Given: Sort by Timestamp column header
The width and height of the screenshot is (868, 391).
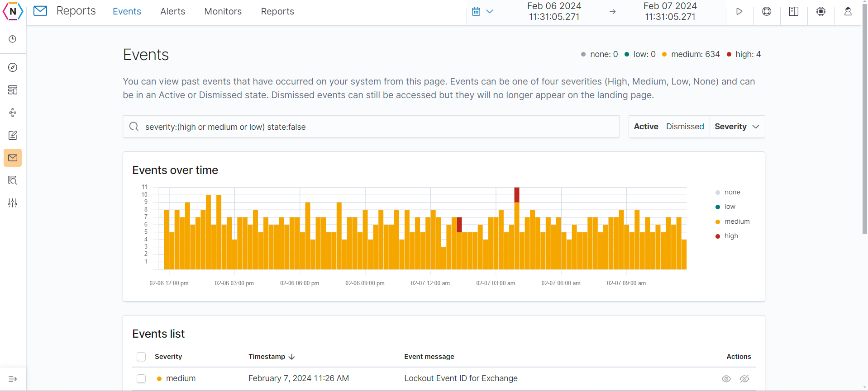Looking at the screenshot, I should 272,357.
